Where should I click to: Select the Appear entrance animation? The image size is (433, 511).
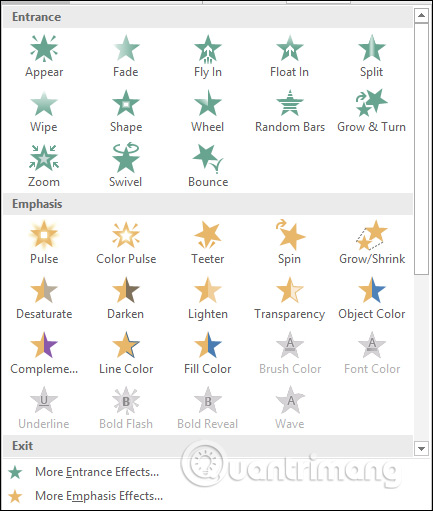[x=44, y=56]
